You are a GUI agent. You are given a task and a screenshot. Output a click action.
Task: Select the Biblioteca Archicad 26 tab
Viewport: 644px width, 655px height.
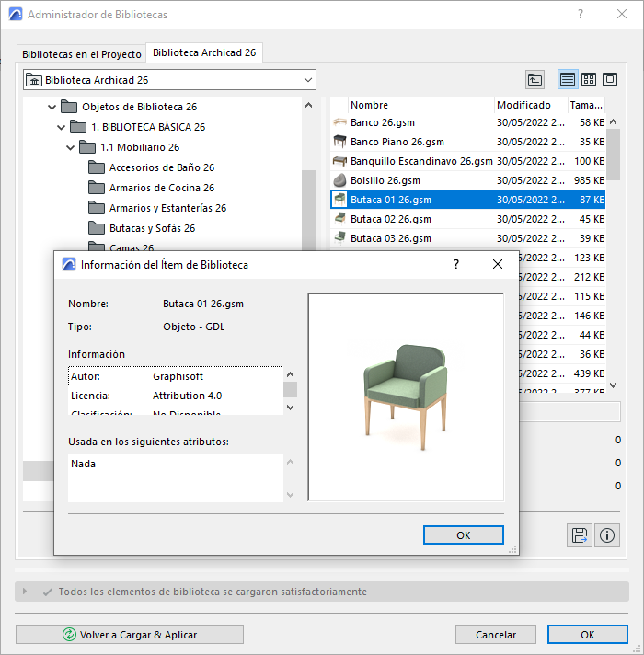tap(204, 52)
